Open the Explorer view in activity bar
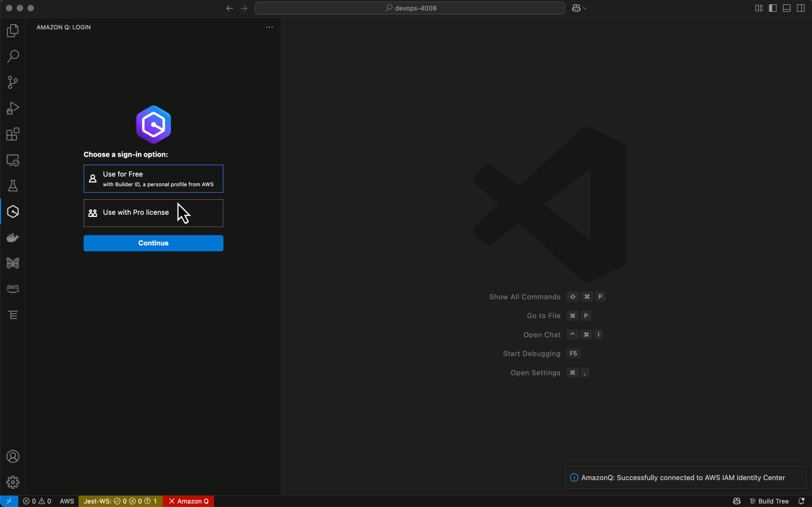The width and height of the screenshot is (812, 507). [13, 31]
